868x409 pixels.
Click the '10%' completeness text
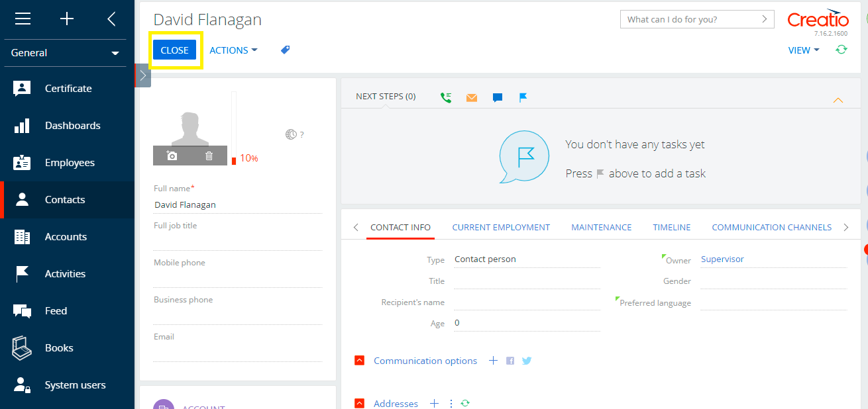[x=249, y=158]
